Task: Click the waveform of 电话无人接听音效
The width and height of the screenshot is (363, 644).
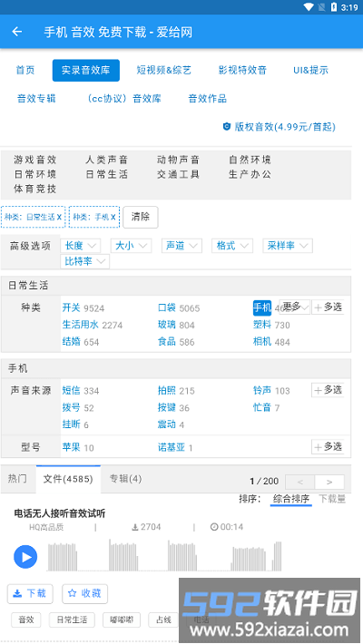Action: pos(164,556)
